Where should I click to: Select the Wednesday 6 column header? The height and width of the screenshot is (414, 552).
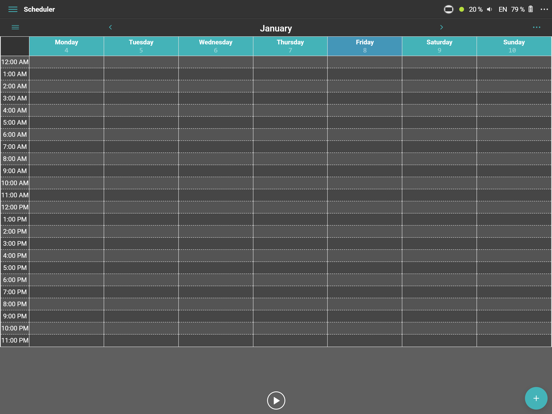click(x=216, y=46)
